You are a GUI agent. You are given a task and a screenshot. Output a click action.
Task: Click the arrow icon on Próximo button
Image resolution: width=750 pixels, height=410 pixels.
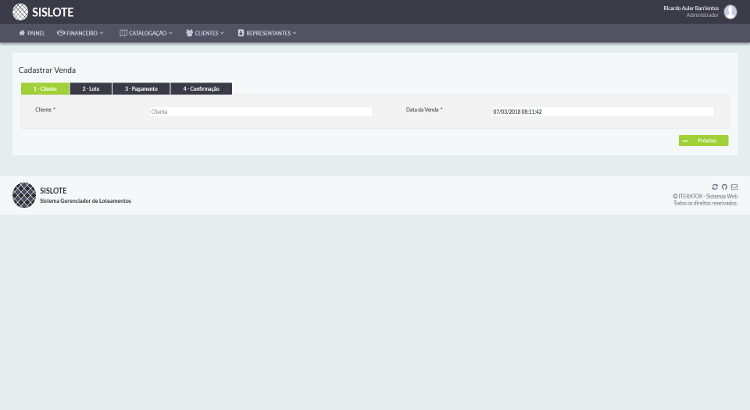[x=685, y=141]
